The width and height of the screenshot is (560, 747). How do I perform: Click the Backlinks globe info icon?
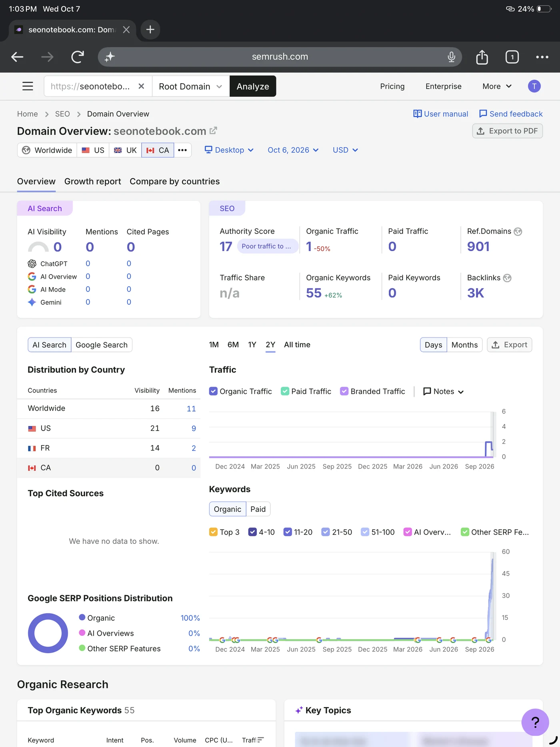[507, 278]
